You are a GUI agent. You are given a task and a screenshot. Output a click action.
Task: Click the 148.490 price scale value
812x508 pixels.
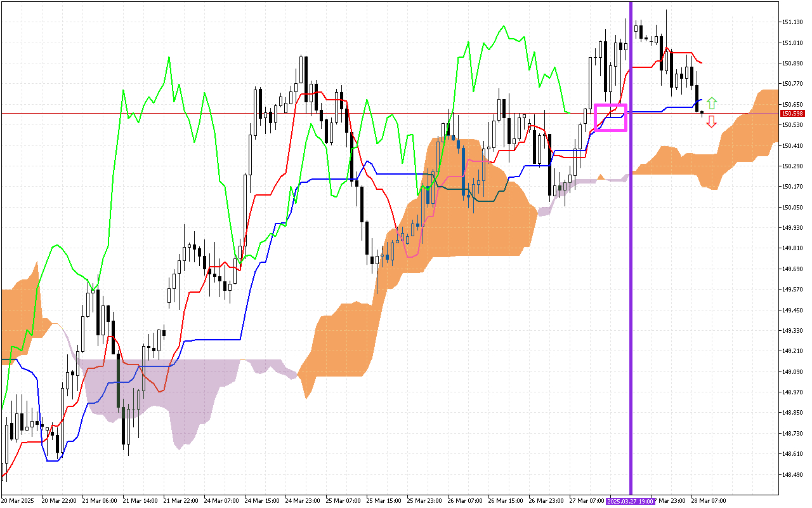793,474
